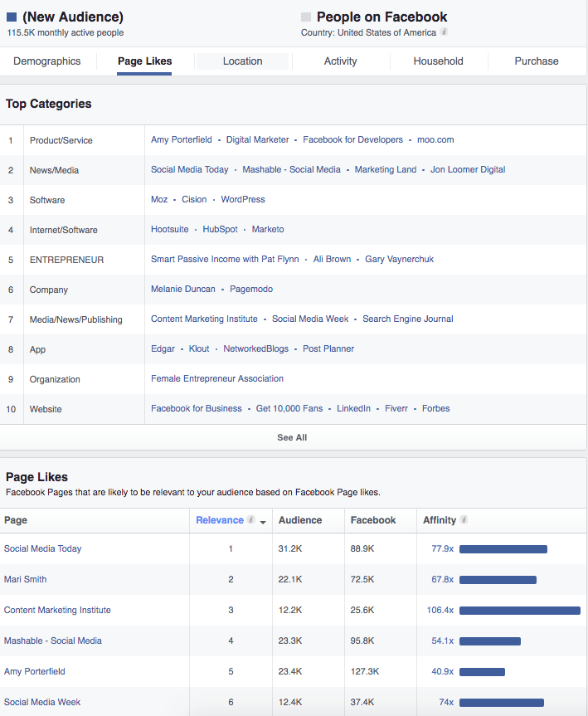
Task: Open the Forbes link
Action: pos(436,409)
